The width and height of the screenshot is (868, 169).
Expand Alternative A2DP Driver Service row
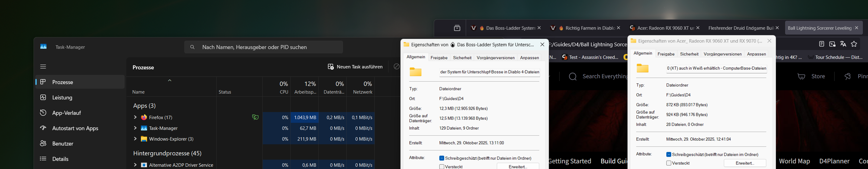135,165
